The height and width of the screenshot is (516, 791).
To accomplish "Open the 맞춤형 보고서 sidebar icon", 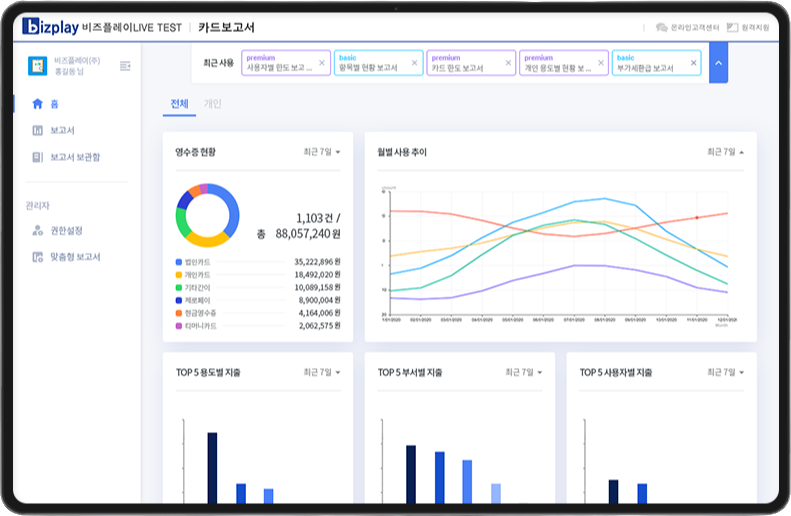I will (37, 257).
